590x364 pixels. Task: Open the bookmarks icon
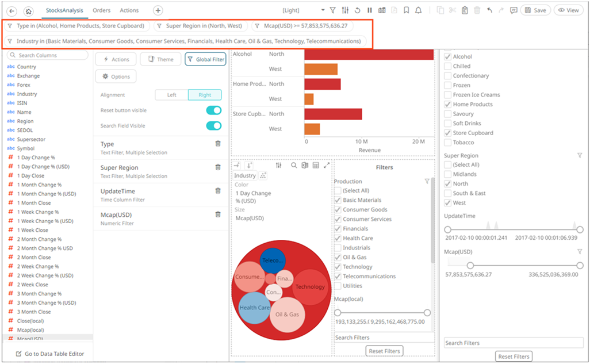coord(407,10)
